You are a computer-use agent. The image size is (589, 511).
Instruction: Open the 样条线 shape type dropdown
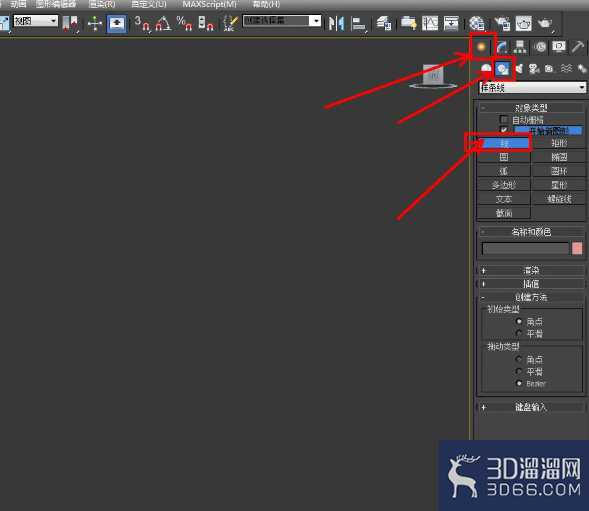[532, 88]
